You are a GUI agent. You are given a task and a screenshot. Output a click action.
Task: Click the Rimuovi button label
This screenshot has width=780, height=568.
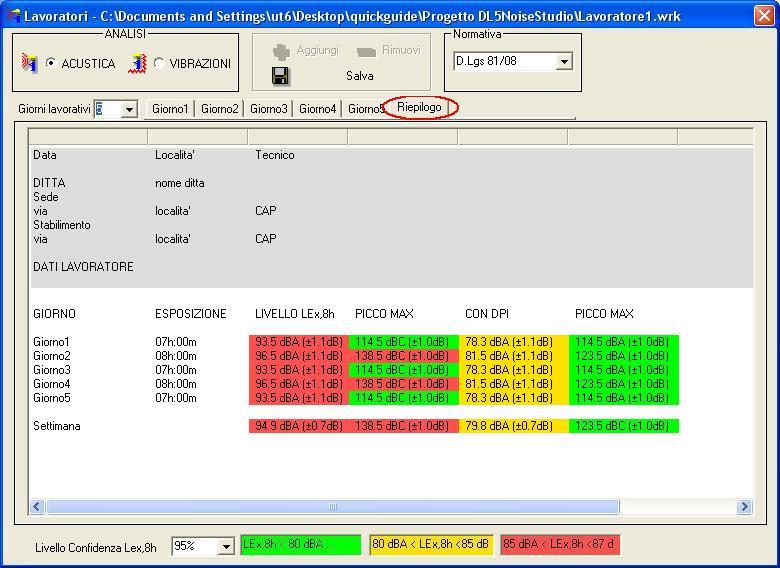tap(401, 50)
